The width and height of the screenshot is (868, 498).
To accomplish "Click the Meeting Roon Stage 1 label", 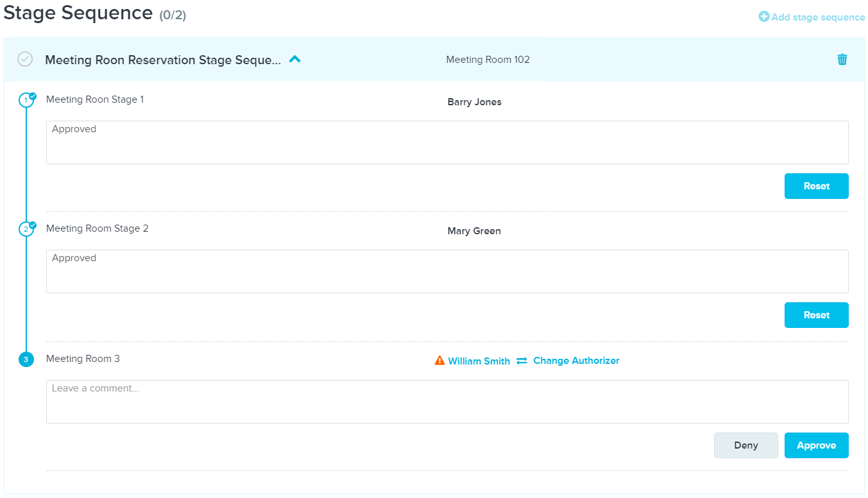I will click(x=95, y=99).
